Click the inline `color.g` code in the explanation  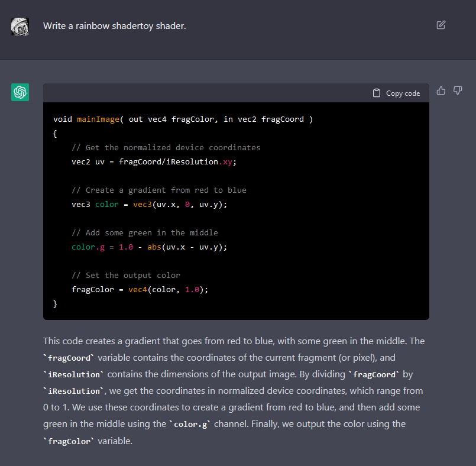(x=189, y=425)
